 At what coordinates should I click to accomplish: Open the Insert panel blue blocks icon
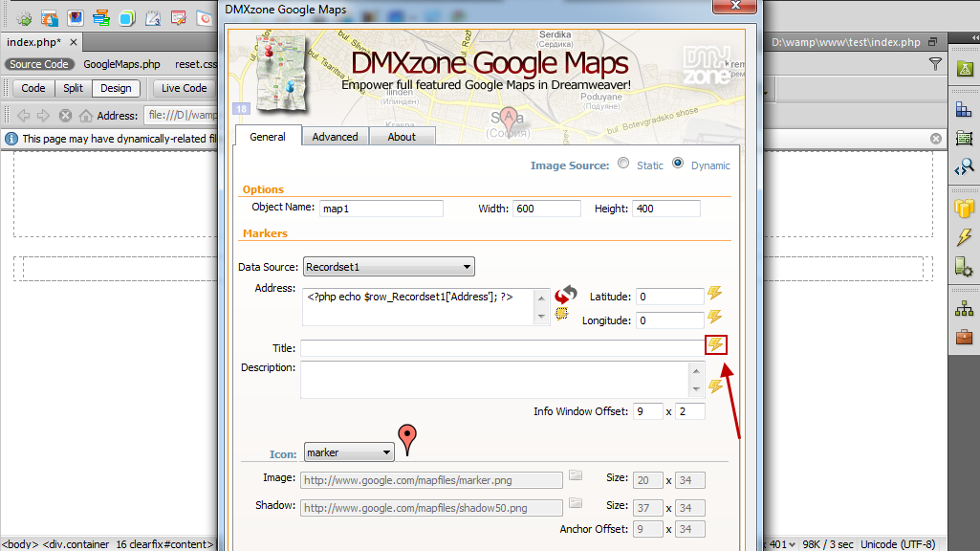click(964, 111)
